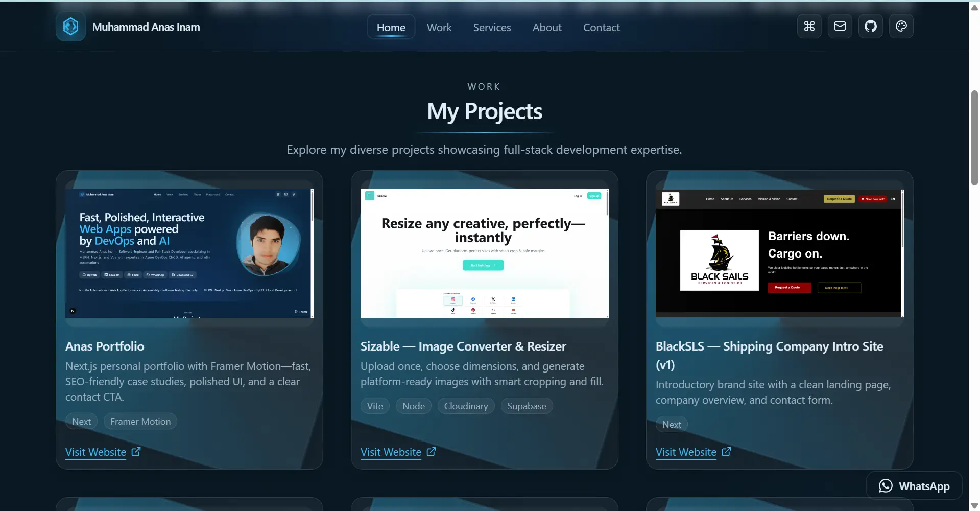The height and width of the screenshot is (511, 980).
Task: Click the Supabase technology tag
Action: [x=527, y=406]
